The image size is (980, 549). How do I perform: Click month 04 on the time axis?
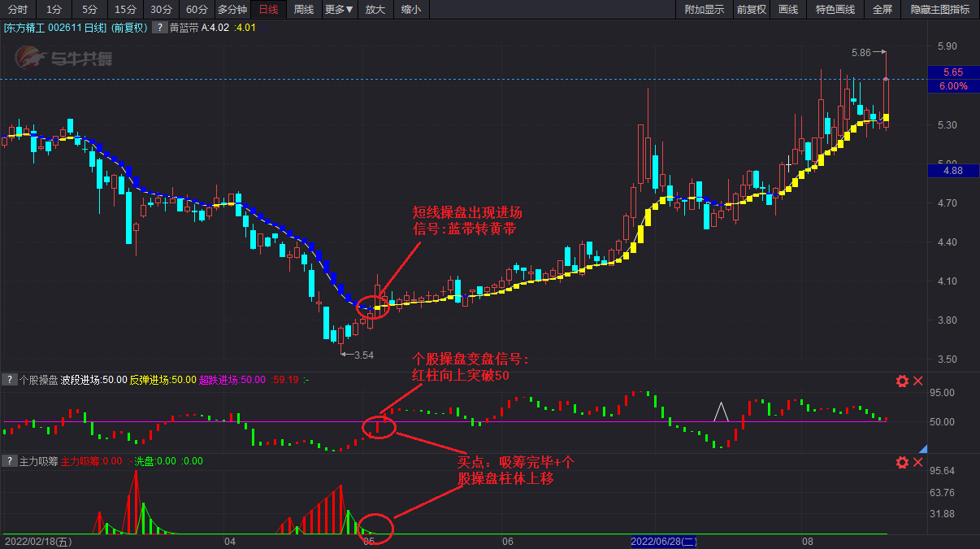pos(230,541)
